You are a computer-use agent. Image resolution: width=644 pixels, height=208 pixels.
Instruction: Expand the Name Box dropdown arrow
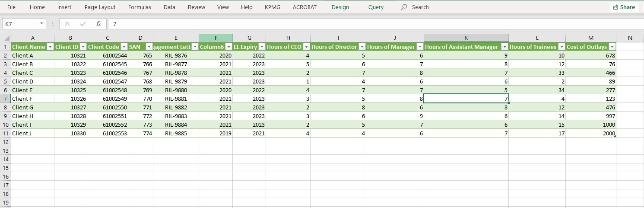pyautogui.click(x=42, y=24)
